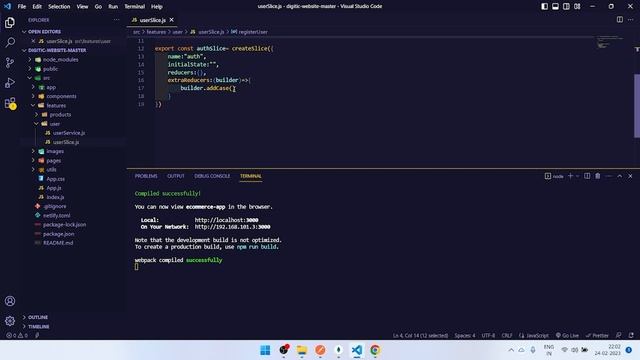Expand the Timeline section
Screen dimensions: 640x360
coord(38,327)
